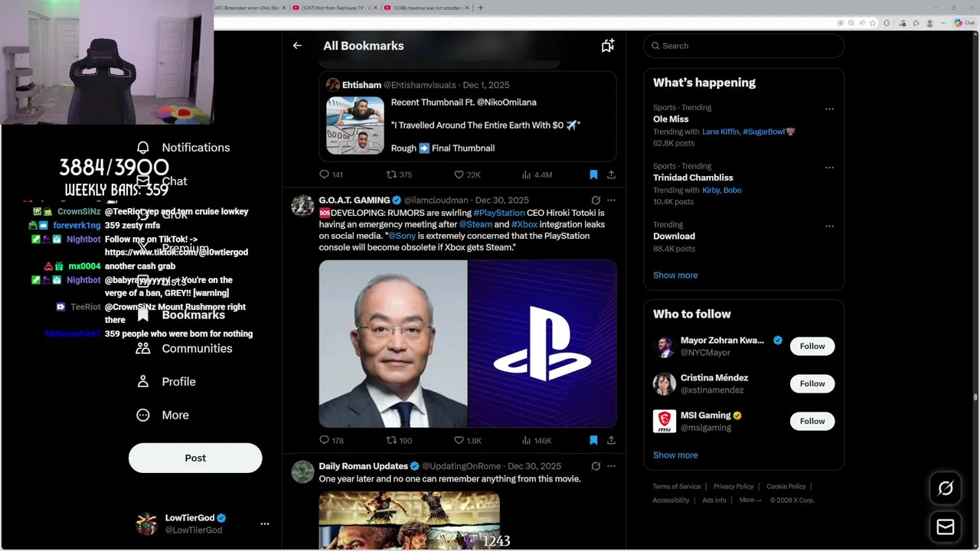Open Privacy Policy link
Viewport: 980px width, 551px height.
click(x=733, y=487)
